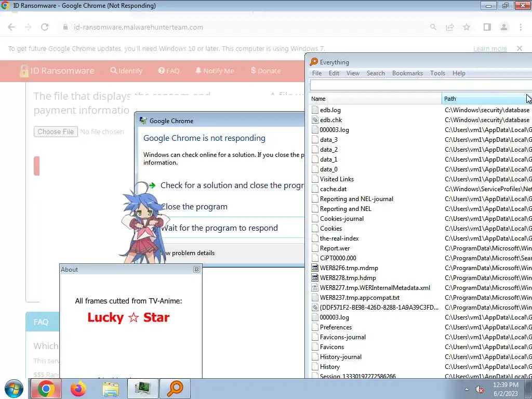Select cache.dat in the list
The height and width of the screenshot is (399, 532).
(x=333, y=189)
